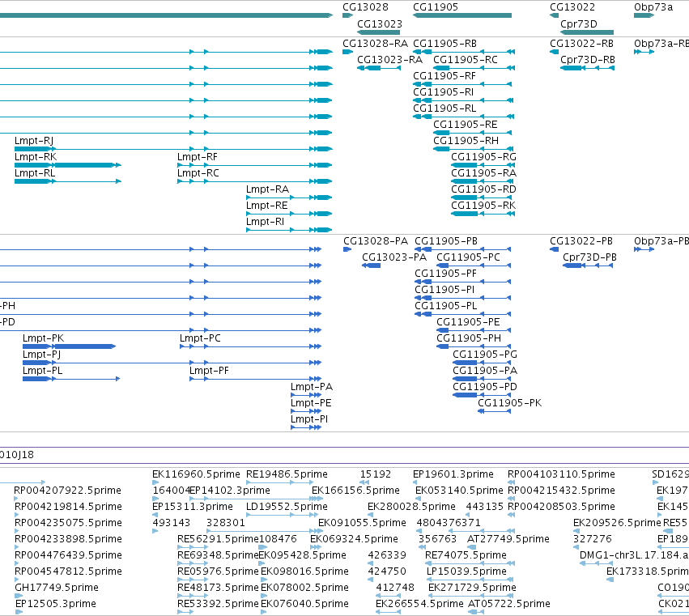Click EST LD19552.5prime
The image size is (689, 616).
(287, 507)
